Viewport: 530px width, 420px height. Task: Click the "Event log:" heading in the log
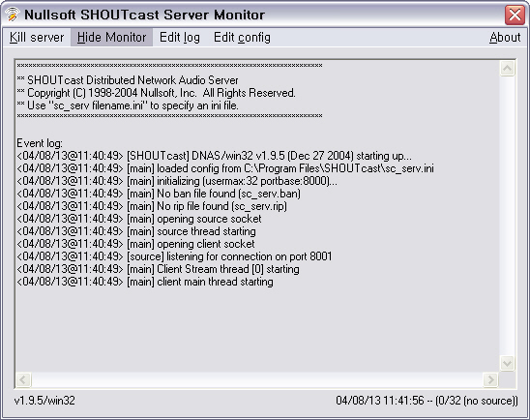(x=40, y=143)
